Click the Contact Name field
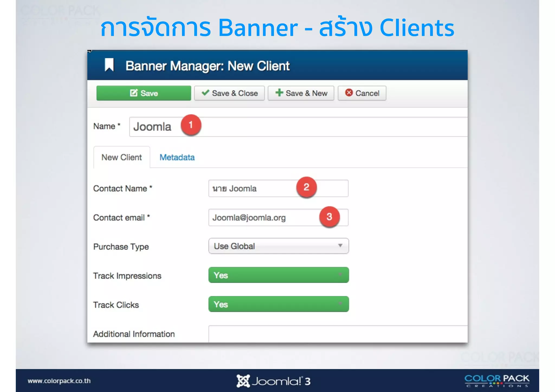 (278, 188)
